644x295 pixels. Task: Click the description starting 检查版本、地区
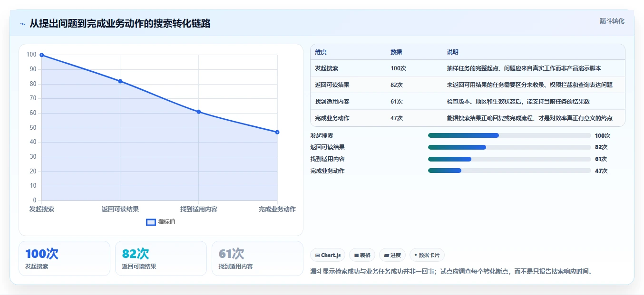[x=518, y=102]
